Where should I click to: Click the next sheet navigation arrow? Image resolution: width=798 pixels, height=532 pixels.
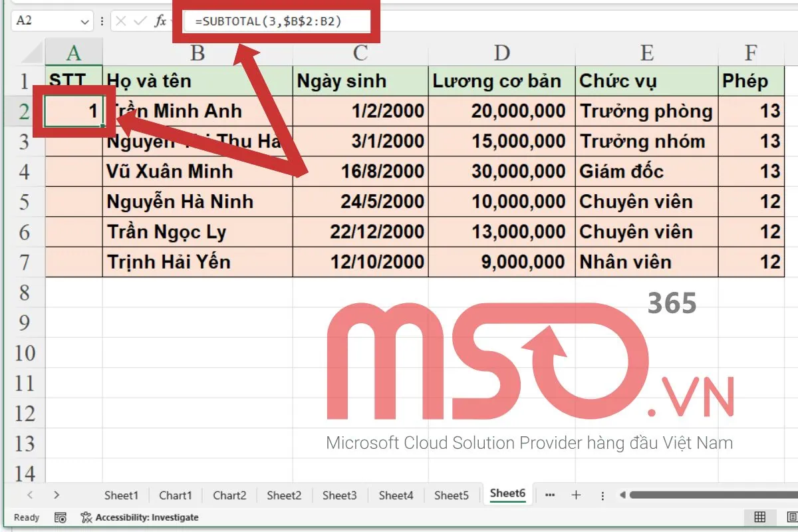tap(57, 495)
